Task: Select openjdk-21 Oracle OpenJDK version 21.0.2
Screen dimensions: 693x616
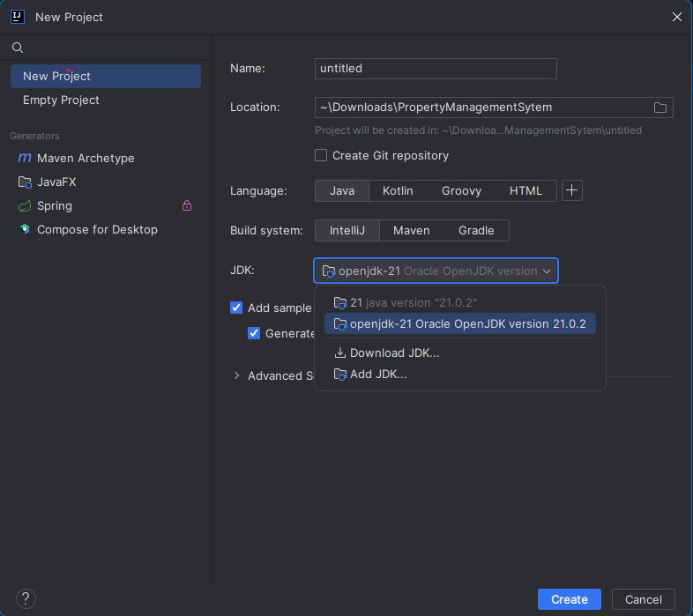Action: point(459,324)
